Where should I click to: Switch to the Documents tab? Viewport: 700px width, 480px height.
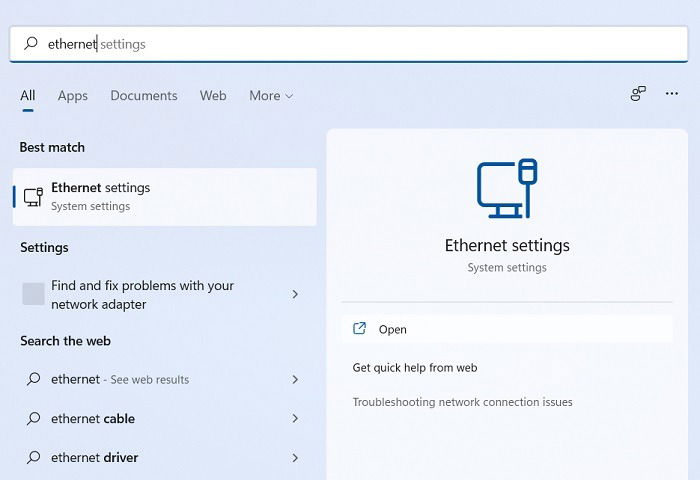click(144, 96)
